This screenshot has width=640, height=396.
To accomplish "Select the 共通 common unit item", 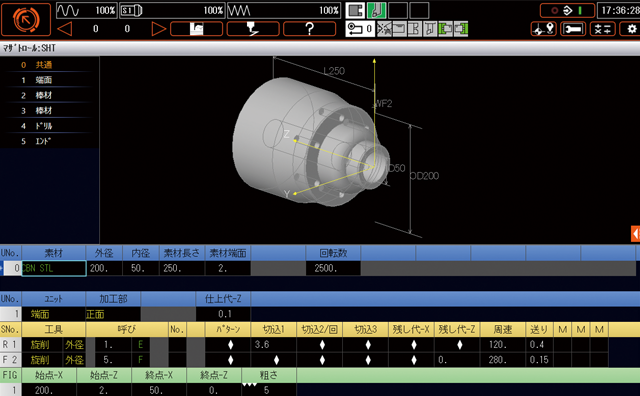I will click(x=43, y=65).
